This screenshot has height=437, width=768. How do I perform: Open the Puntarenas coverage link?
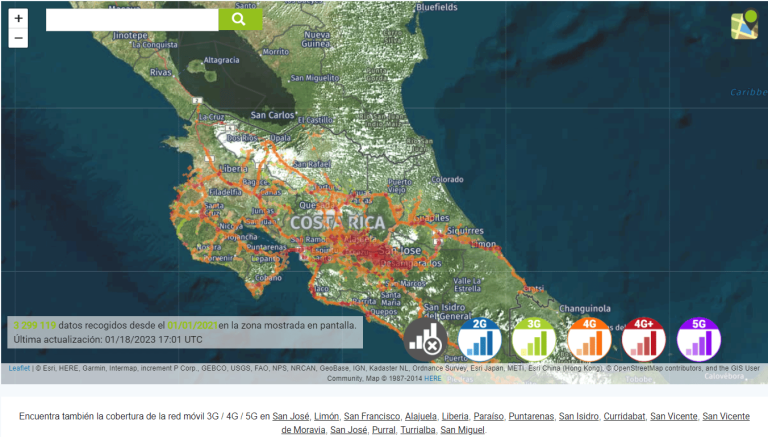531,416
